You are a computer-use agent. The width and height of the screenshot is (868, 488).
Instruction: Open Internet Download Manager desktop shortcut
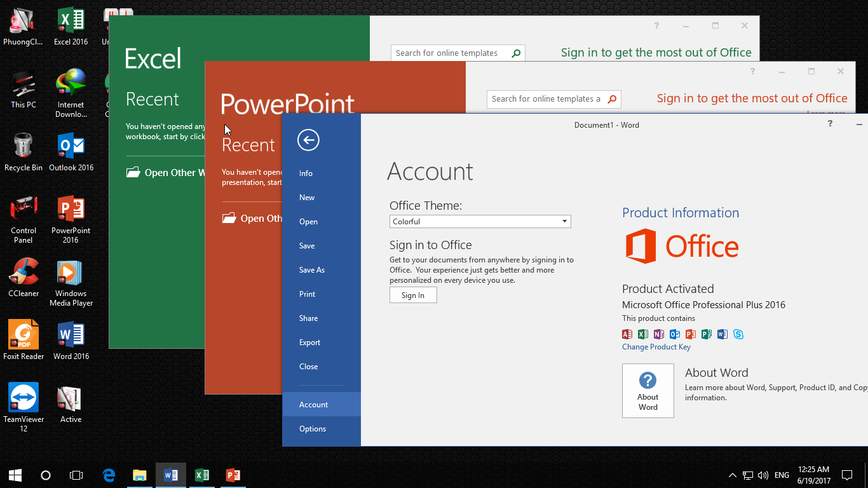pos(71,94)
